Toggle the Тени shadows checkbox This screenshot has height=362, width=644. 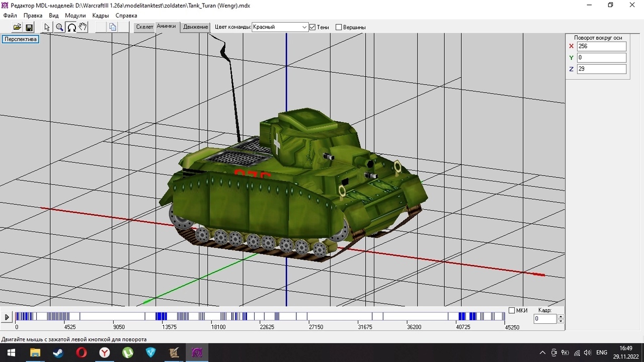(312, 27)
